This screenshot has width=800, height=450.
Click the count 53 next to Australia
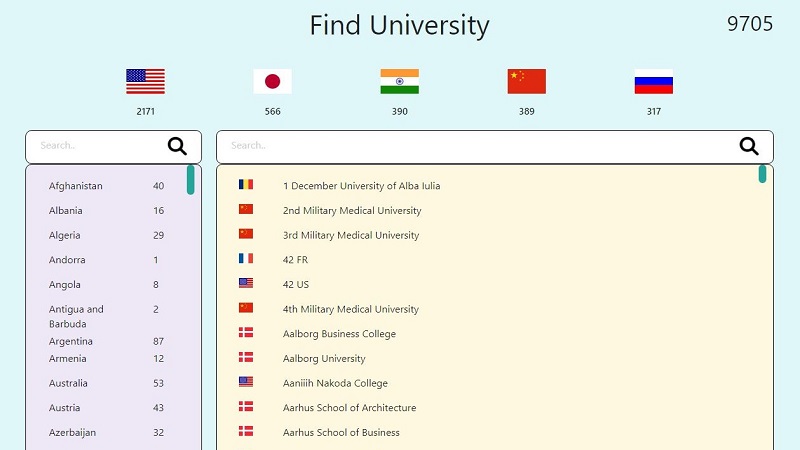pos(158,383)
